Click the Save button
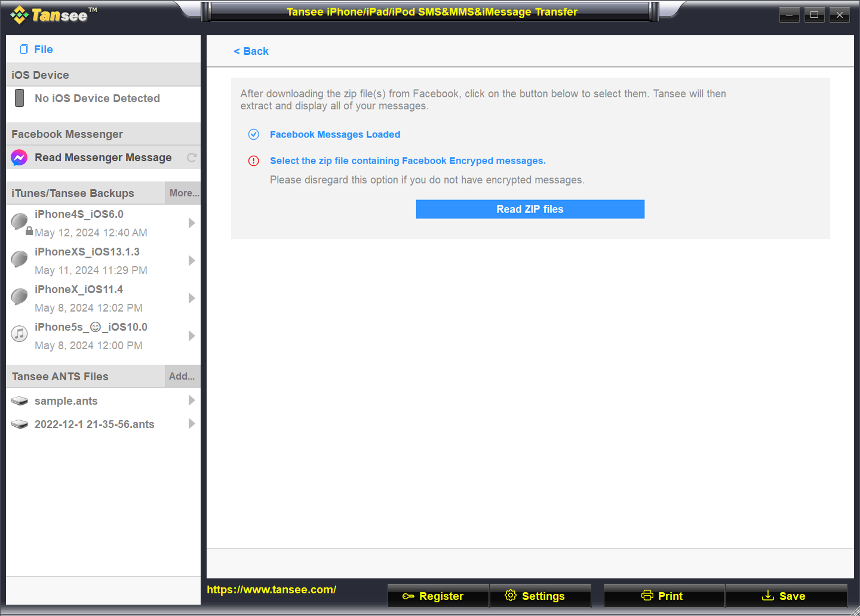The width and height of the screenshot is (860, 616). click(x=787, y=596)
